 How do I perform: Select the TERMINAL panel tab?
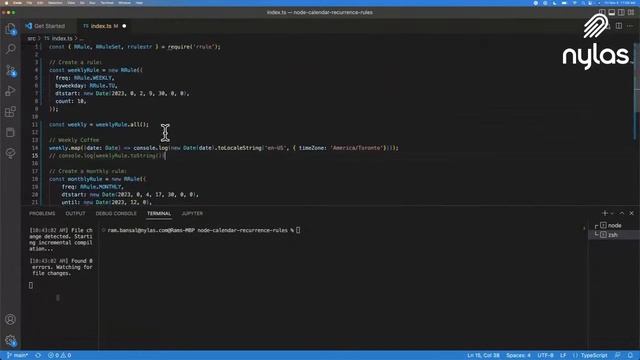pyautogui.click(x=159, y=213)
